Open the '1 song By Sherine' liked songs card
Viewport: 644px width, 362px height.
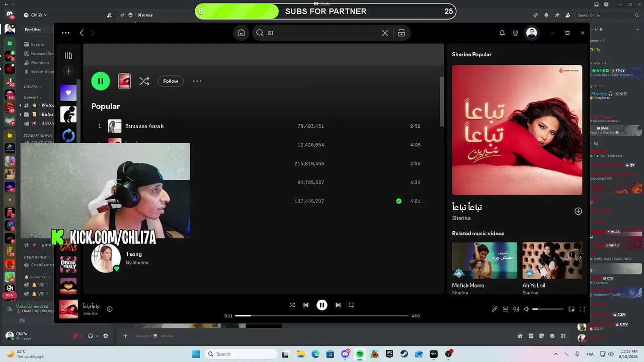point(121,258)
